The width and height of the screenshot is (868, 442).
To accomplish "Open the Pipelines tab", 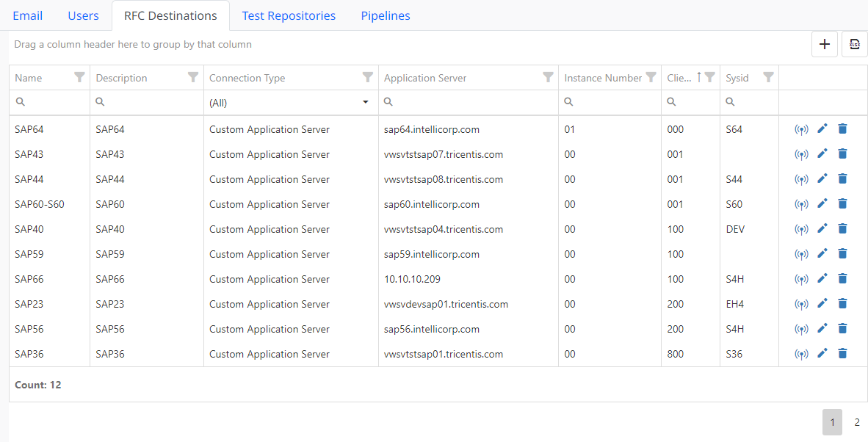I will 386,15.
